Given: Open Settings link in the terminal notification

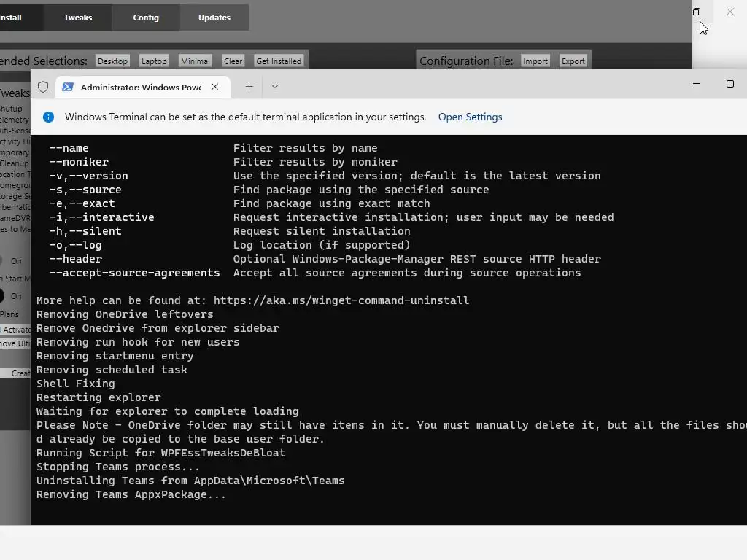Looking at the screenshot, I should [471, 117].
